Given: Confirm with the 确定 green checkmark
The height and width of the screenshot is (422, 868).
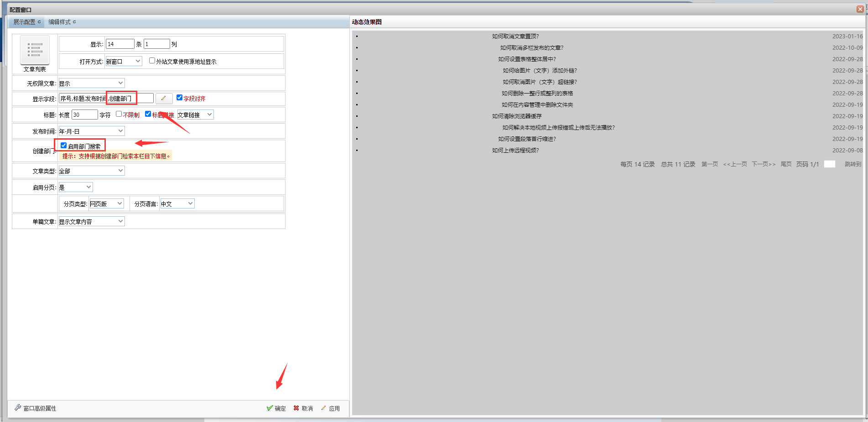Looking at the screenshot, I should [276, 408].
